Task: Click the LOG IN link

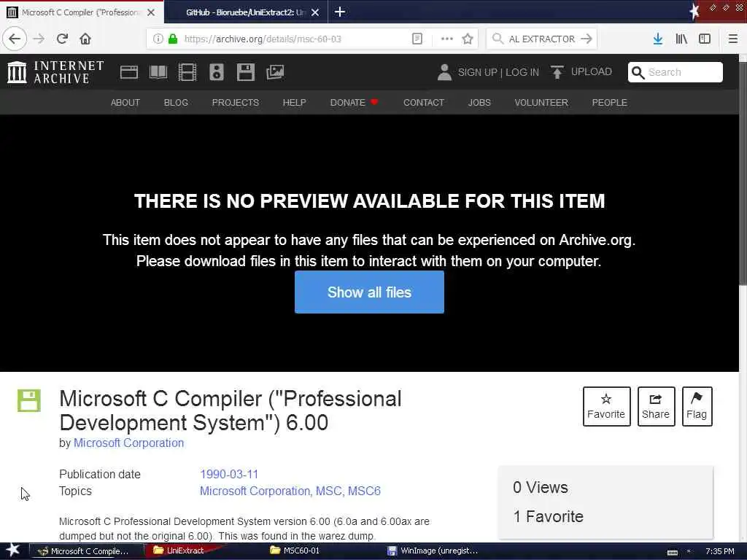Action: tap(522, 72)
